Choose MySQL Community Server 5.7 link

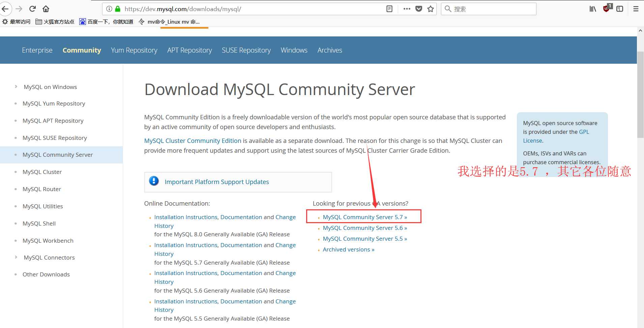point(365,217)
